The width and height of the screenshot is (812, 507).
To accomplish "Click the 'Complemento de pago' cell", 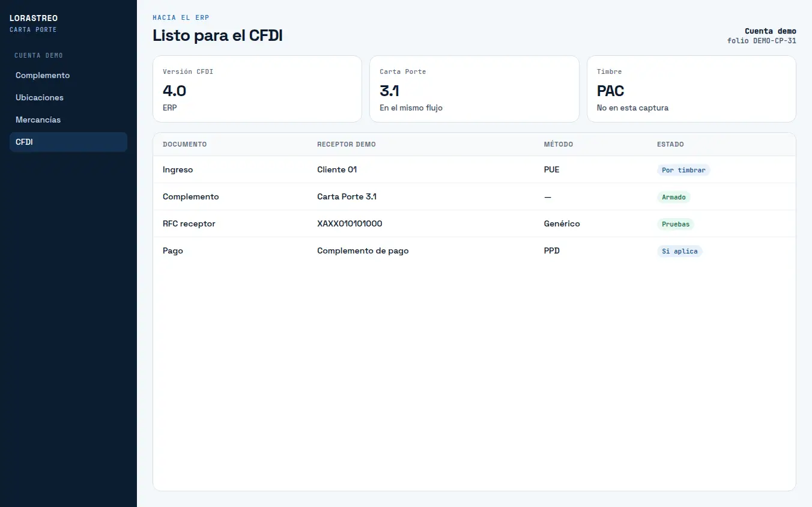I will (x=363, y=251).
